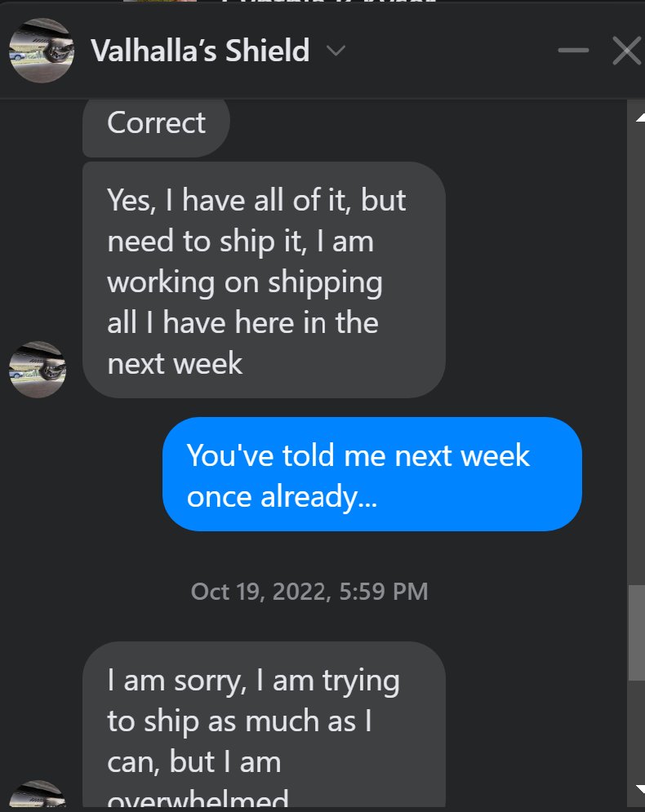Click the partially hidden thumbnail at top edge
Screen dimensions: 645x812
pos(160,1)
